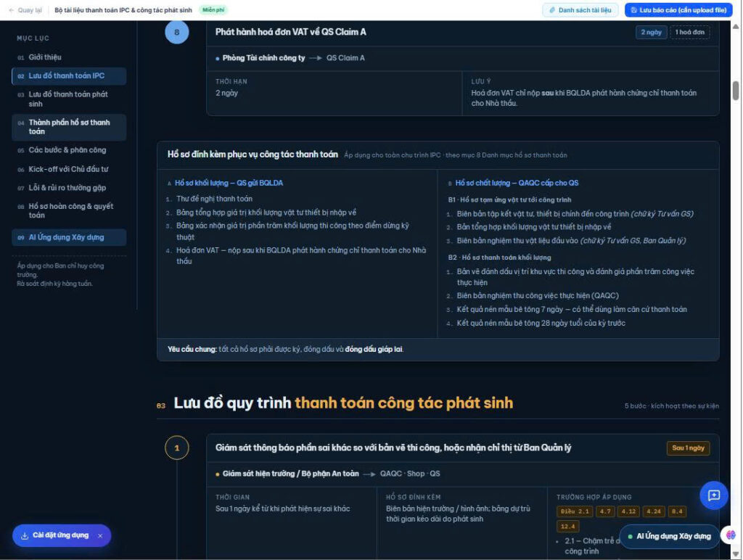Dismiss the "Cài đặt ứng dụng" banner with X
This screenshot has height=560, width=743.
[x=100, y=536]
